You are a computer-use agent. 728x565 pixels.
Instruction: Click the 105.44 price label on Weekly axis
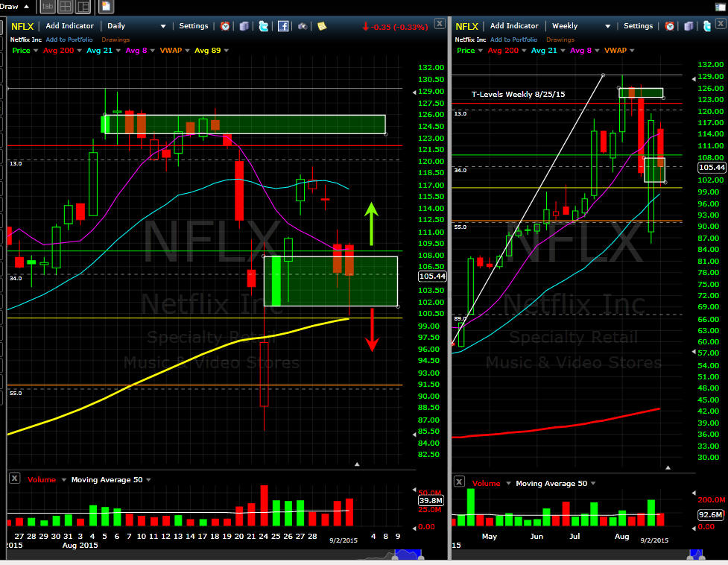[x=712, y=168]
